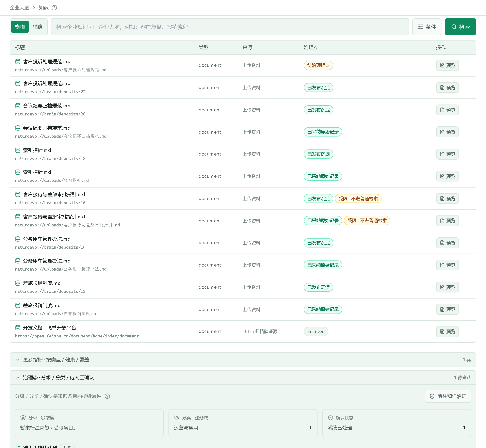Click 1 待确认 count label

point(462,378)
